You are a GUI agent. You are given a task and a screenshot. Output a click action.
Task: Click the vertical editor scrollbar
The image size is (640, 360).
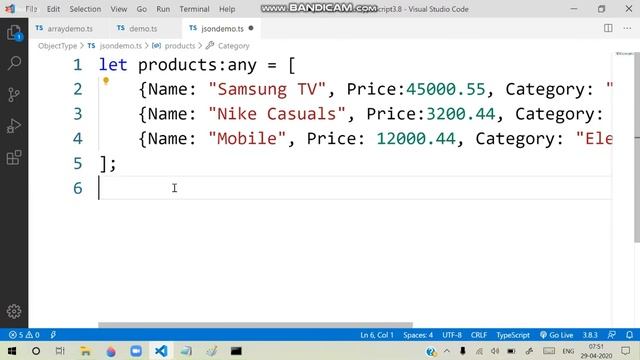click(x=637, y=148)
